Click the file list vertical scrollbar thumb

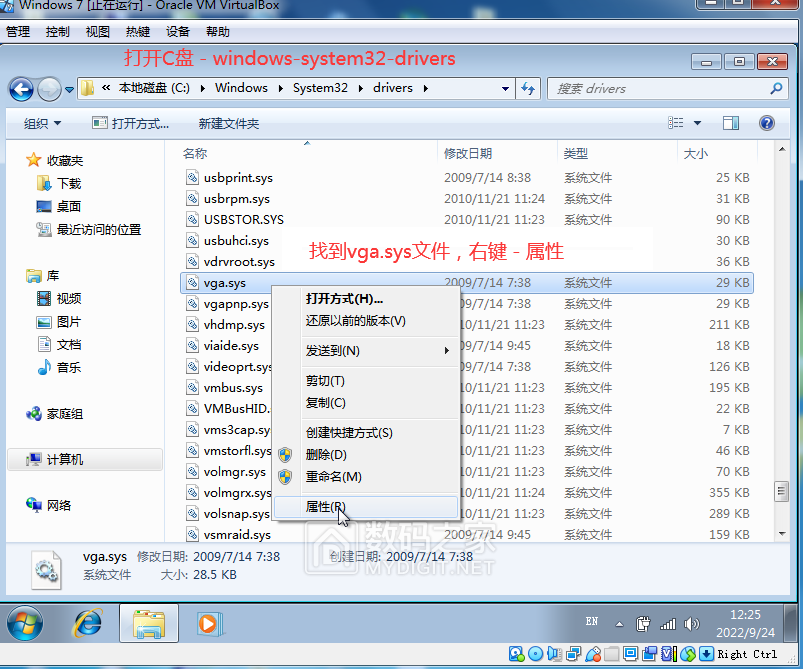pyautogui.click(x=780, y=491)
